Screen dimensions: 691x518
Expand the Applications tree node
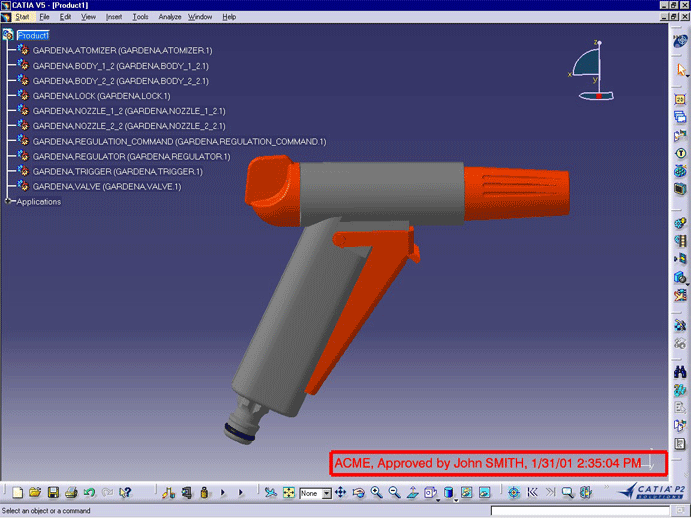pos(8,201)
